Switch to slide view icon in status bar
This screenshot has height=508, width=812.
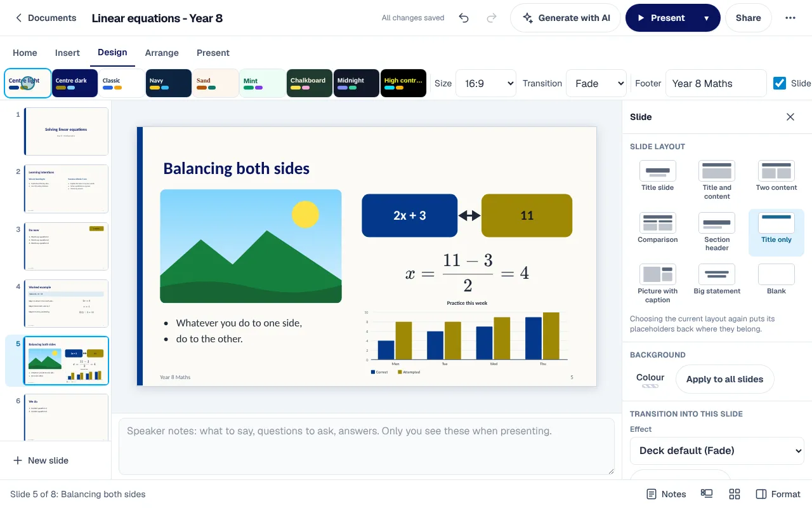point(707,494)
